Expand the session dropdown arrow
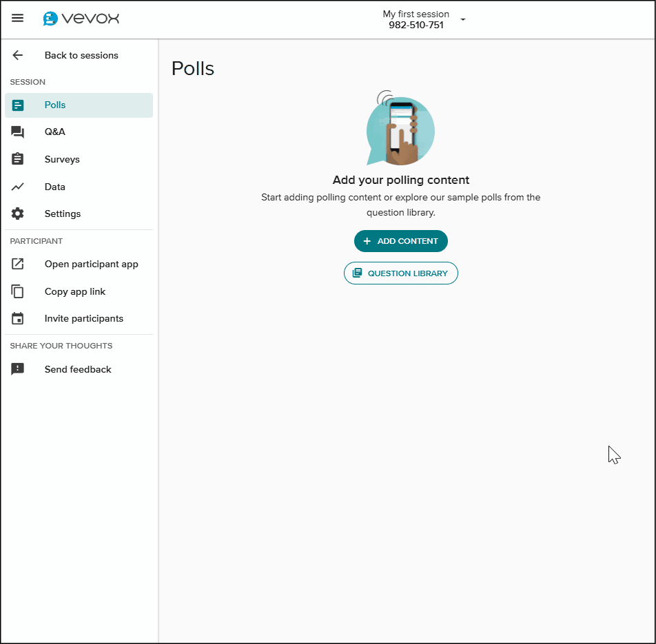Image resolution: width=656 pixels, height=644 pixels. click(463, 20)
